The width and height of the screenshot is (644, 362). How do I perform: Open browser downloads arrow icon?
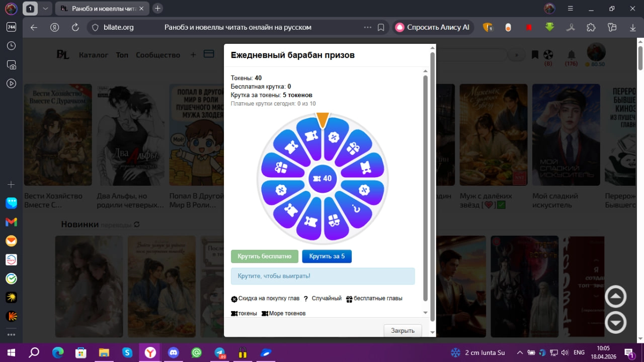click(632, 27)
